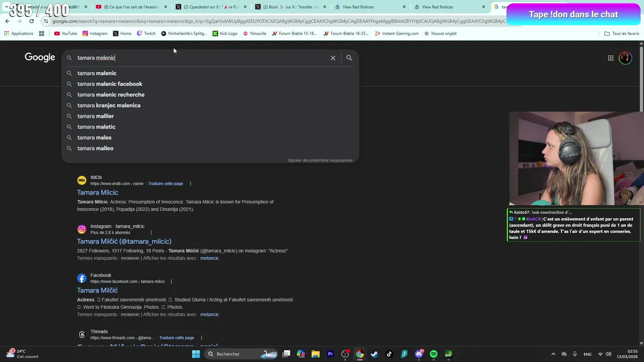Open the Instant-Gaming.com bookmark

(396, 34)
